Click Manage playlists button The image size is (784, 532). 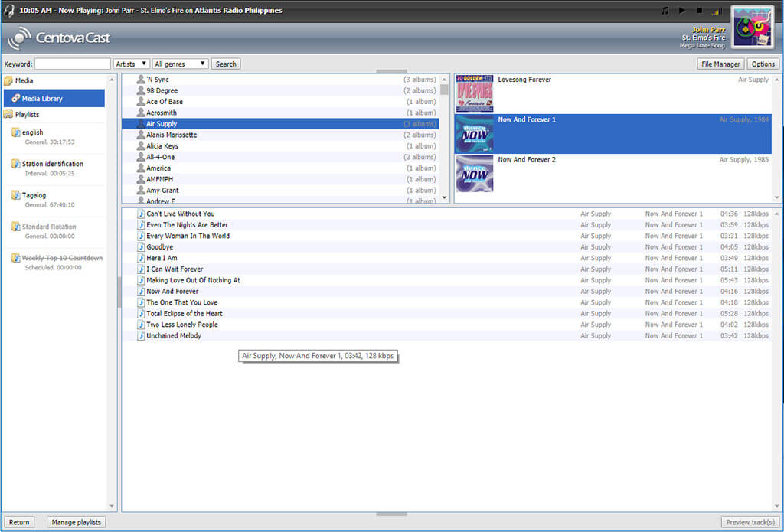(76, 522)
